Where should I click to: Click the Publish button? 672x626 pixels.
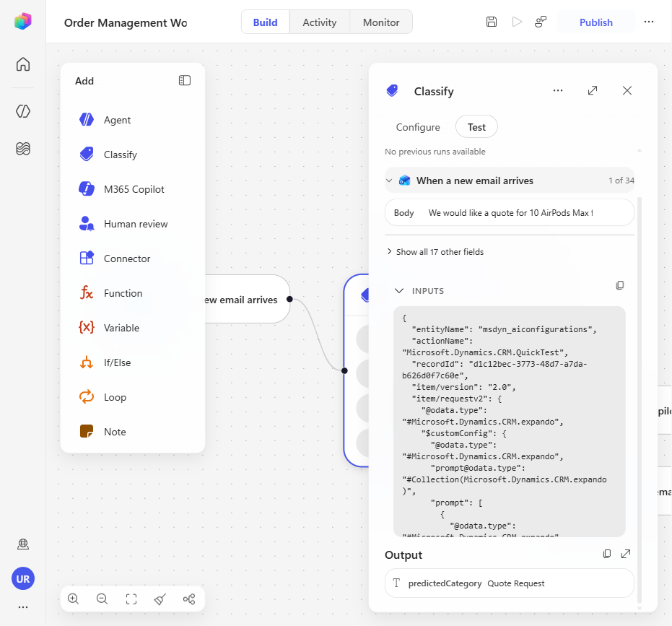pyautogui.click(x=595, y=22)
